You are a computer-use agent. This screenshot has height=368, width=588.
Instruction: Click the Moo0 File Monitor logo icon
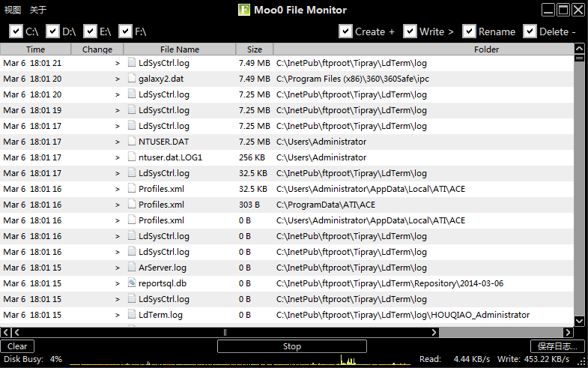[x=244, y=10]
